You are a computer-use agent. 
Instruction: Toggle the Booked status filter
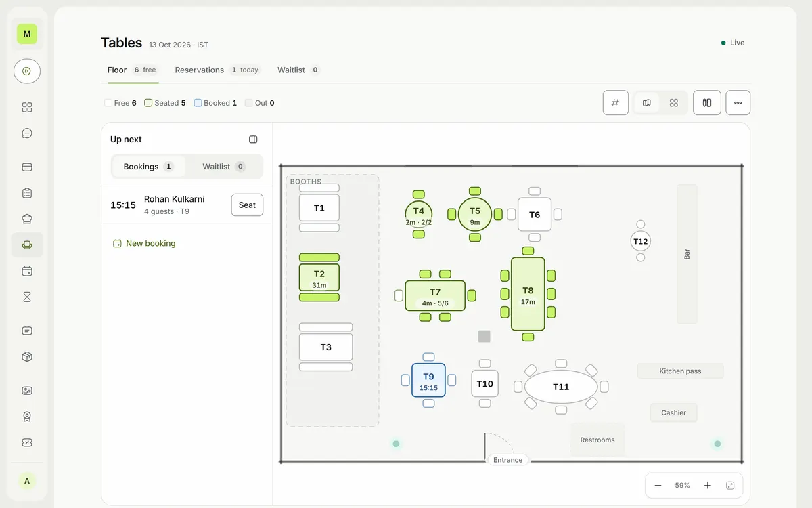click(x=215, y=103)
